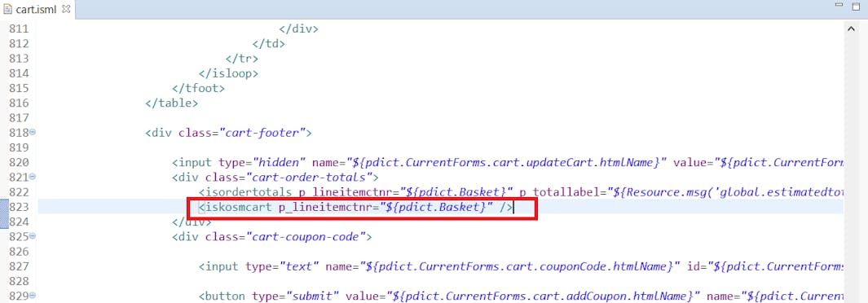This screenshot has width=868, height=303.
Task: Click the vertical scrollbar up arrow
Action: pyautogui.click(x=851, y=29)
